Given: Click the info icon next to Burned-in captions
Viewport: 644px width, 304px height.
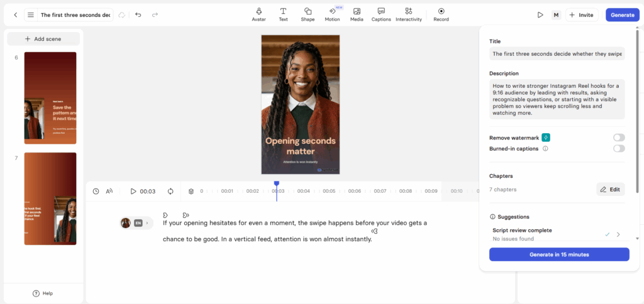Looking at the screenshot, I should coord(545,148).
